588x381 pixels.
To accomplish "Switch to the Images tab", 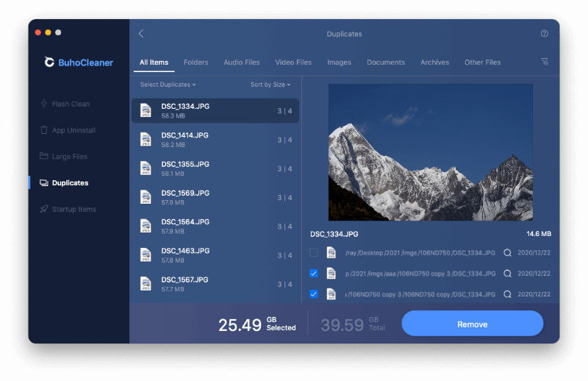I will tap(339, 63).
